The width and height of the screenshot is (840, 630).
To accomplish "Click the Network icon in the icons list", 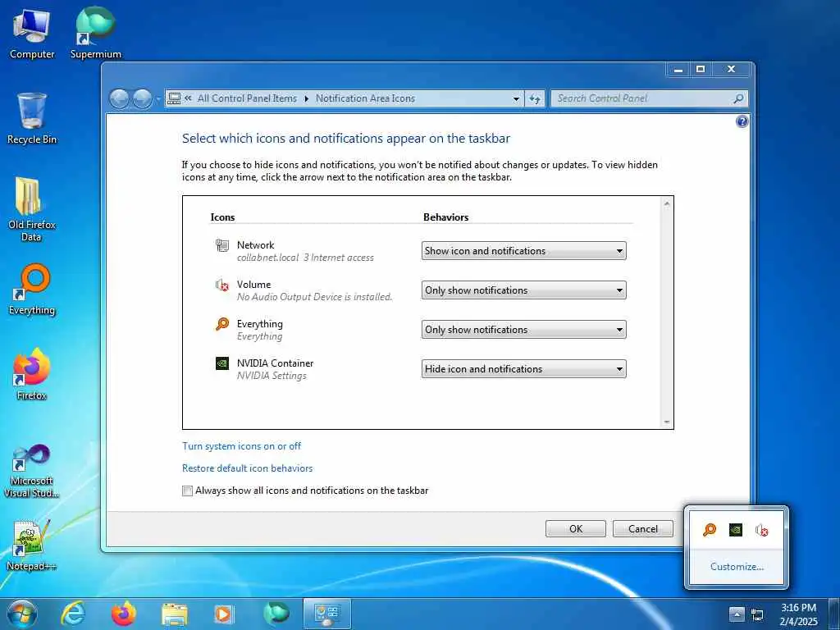I will pos(221,245).
